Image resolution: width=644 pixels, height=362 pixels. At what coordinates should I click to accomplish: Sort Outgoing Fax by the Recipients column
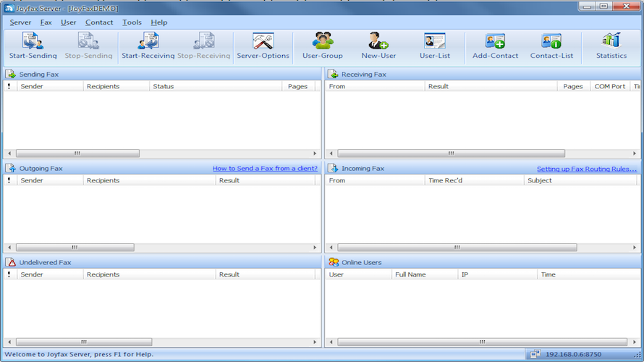coord(150,180)
